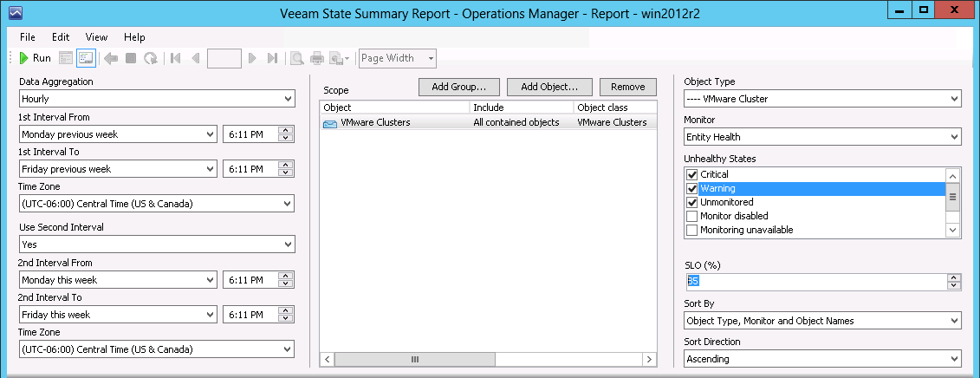
Task: Click right arrow of Scope horizontal scrollbar
Action: [x=649, y=359]
